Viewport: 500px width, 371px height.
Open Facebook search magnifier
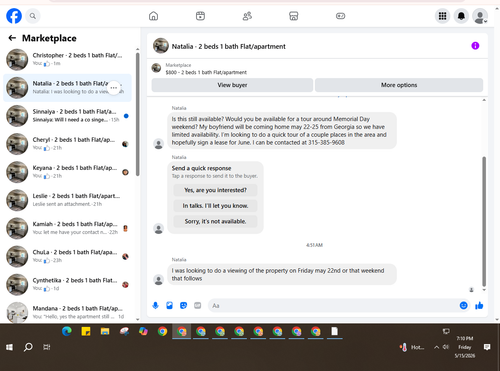click(33, 16)
